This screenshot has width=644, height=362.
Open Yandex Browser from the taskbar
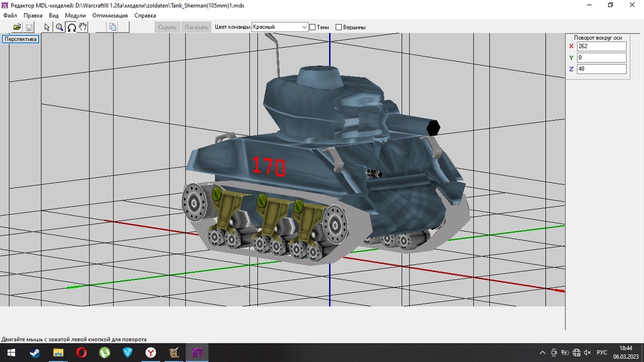click(150, 353)
